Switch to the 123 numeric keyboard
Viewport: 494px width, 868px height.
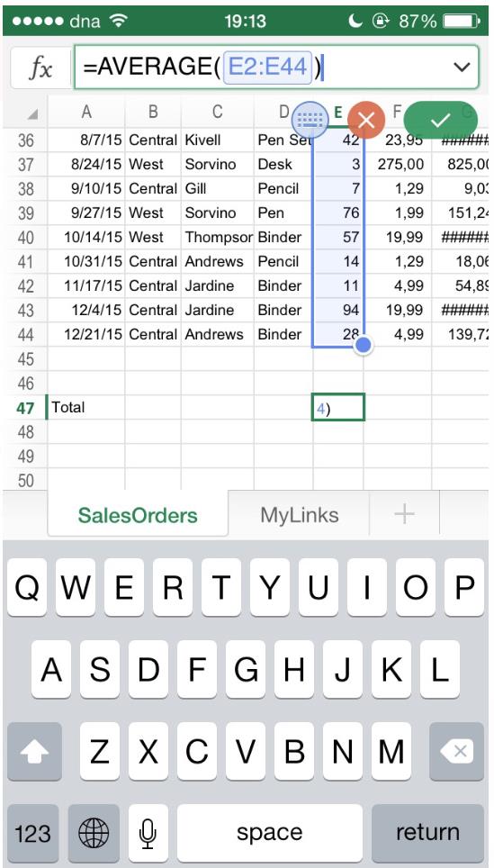pos(32,833)
